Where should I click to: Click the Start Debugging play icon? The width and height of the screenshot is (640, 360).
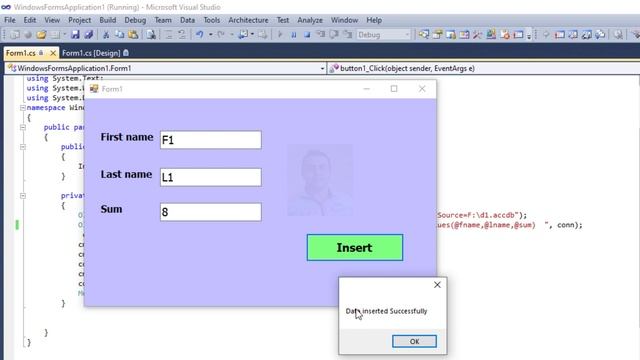[280, 35]
